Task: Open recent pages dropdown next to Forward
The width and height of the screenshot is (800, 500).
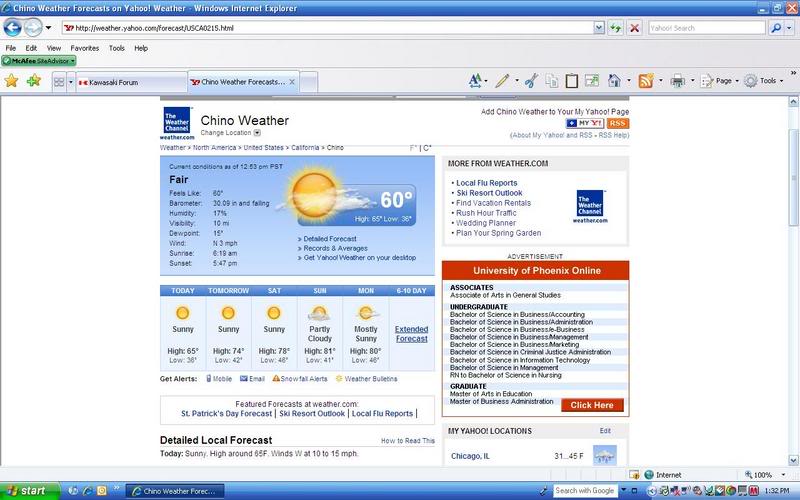Action: pyautogui.click(x=48, y=28)
